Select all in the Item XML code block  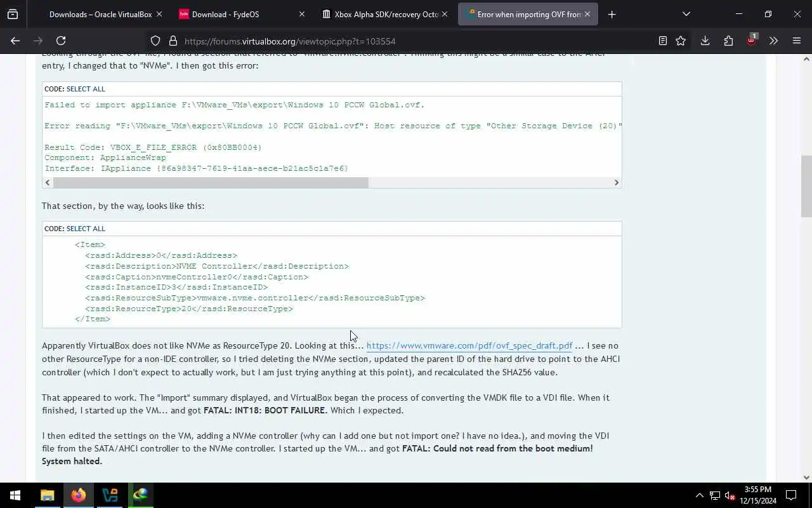pos(86,229)
